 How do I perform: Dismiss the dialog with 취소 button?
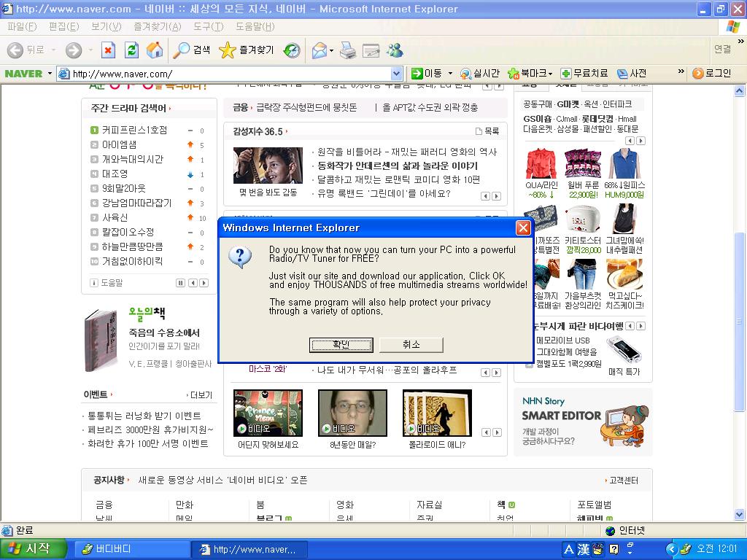(411, 345)
